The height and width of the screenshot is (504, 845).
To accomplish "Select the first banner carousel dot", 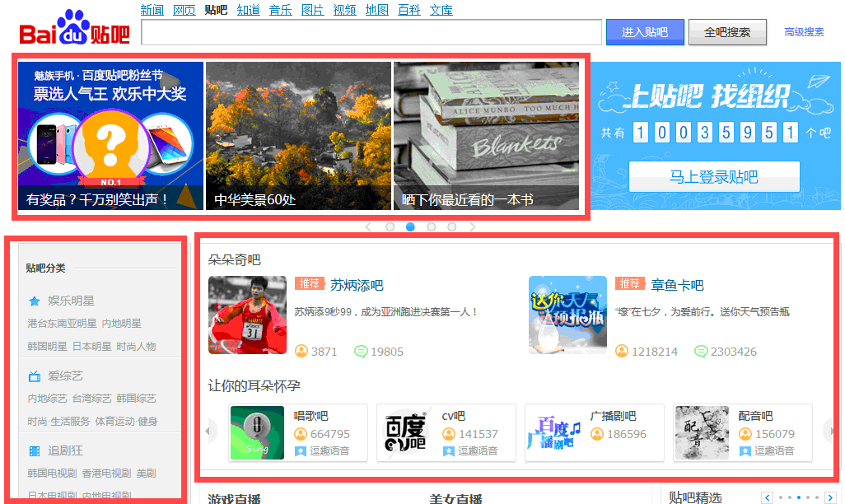I will pyautogui.click(x=390, y=227).
